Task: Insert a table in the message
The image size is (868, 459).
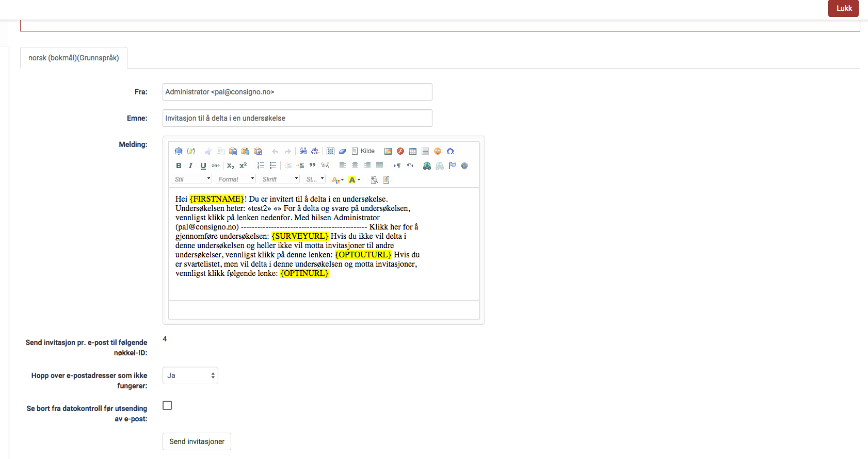Action: point(413,151)
